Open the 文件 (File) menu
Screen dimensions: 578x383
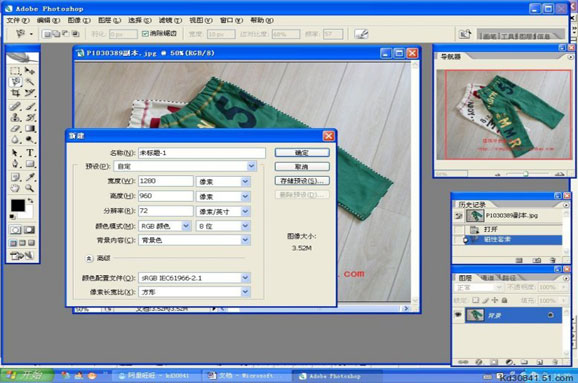[x=18, y=20]
